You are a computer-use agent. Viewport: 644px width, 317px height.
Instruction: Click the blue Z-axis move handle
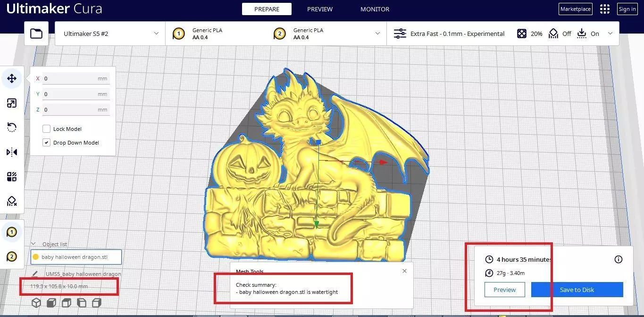[318, 142]
